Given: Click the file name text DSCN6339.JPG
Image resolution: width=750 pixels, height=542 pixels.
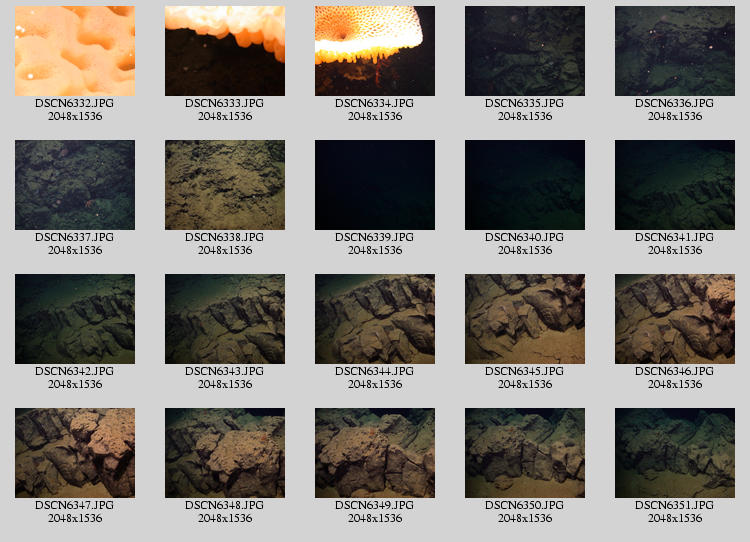Looking at the screenshot, I should coord(375,237).
